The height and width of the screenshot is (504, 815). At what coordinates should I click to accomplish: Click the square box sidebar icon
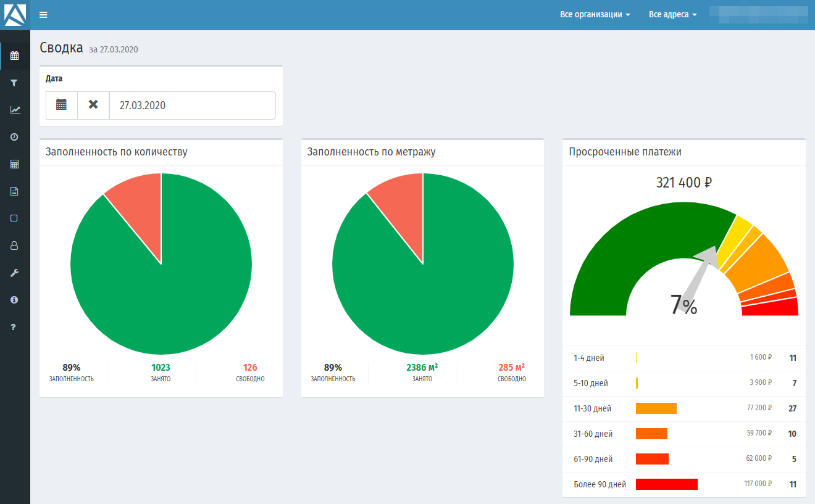click(14, 218)
